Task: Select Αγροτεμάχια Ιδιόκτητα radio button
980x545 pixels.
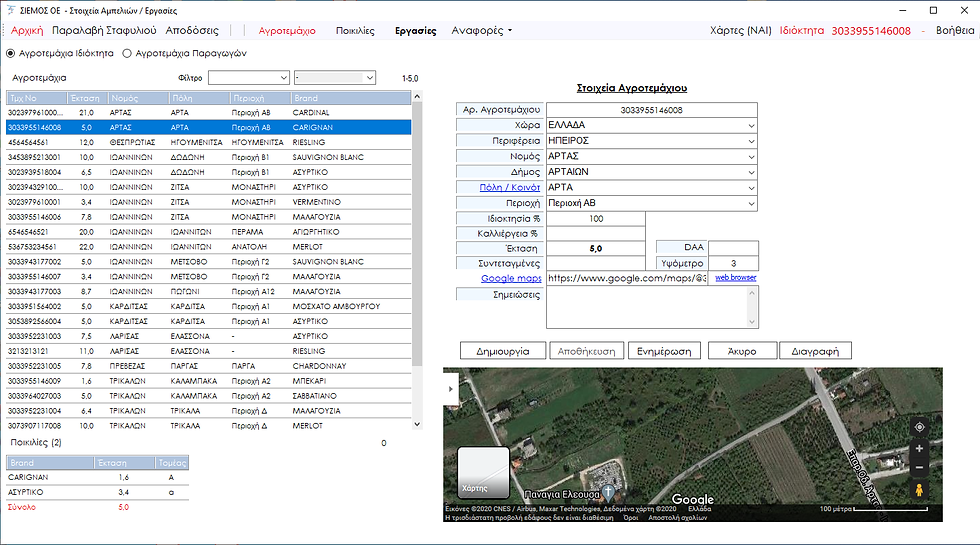Action: [x=10, y=53]
